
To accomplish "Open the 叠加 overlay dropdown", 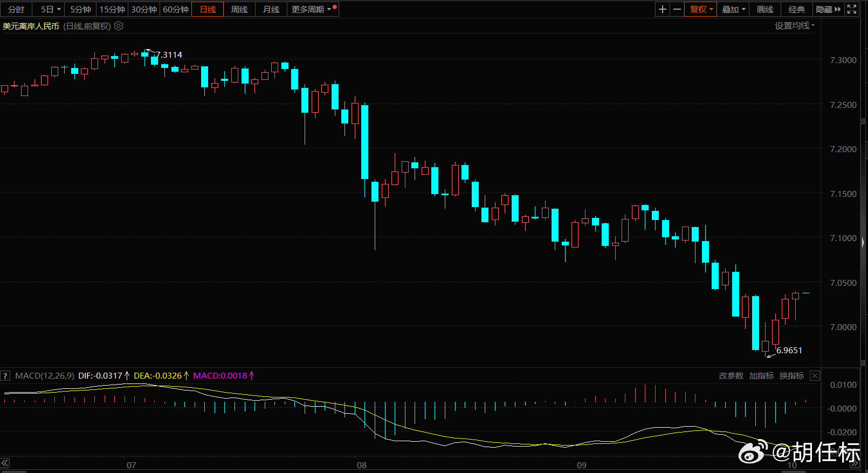I will pos(733,9).
